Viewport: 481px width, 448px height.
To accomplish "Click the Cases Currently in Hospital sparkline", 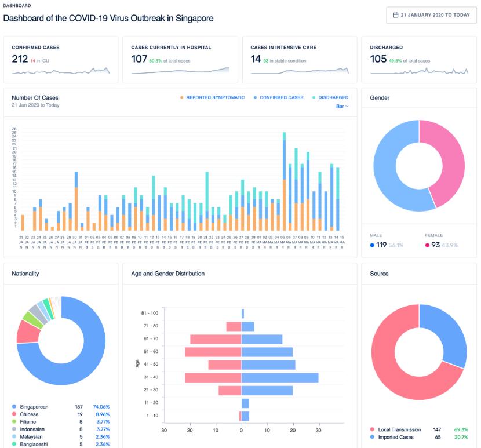I will [180, 71].
